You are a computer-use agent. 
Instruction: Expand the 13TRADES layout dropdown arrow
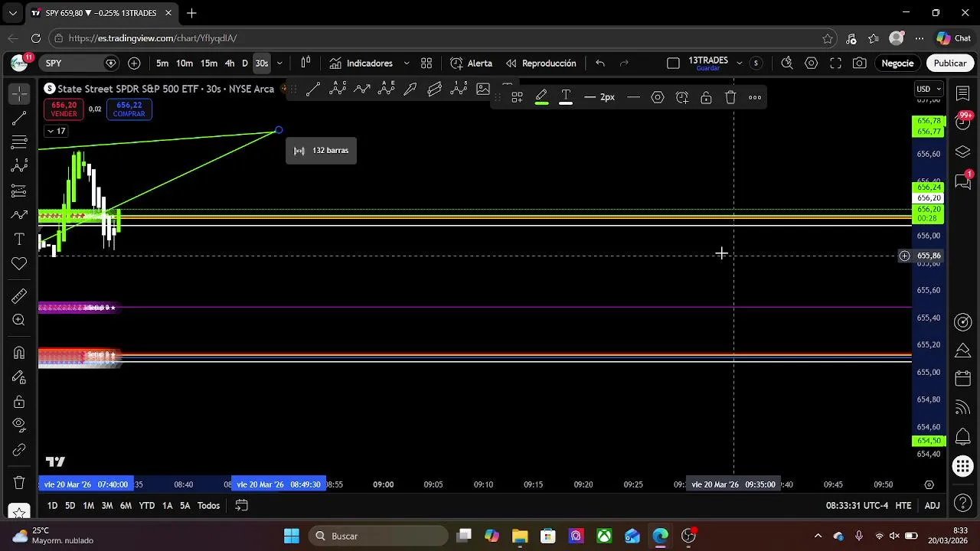pos(739,63)
